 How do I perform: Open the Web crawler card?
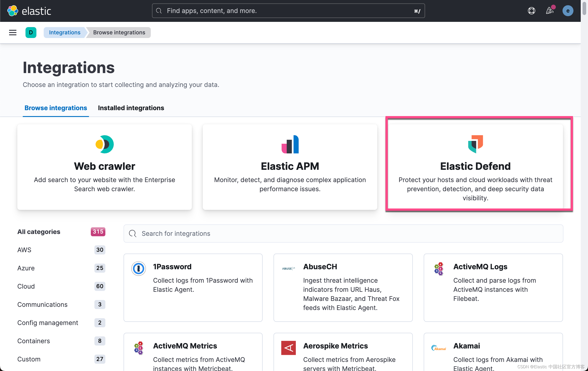tap(104, 167)
